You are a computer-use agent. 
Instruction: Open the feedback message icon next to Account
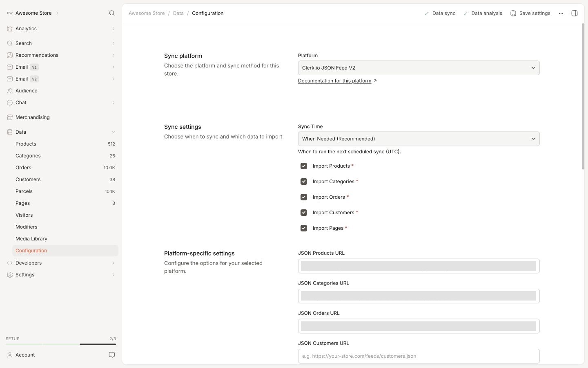click(112, 355)
